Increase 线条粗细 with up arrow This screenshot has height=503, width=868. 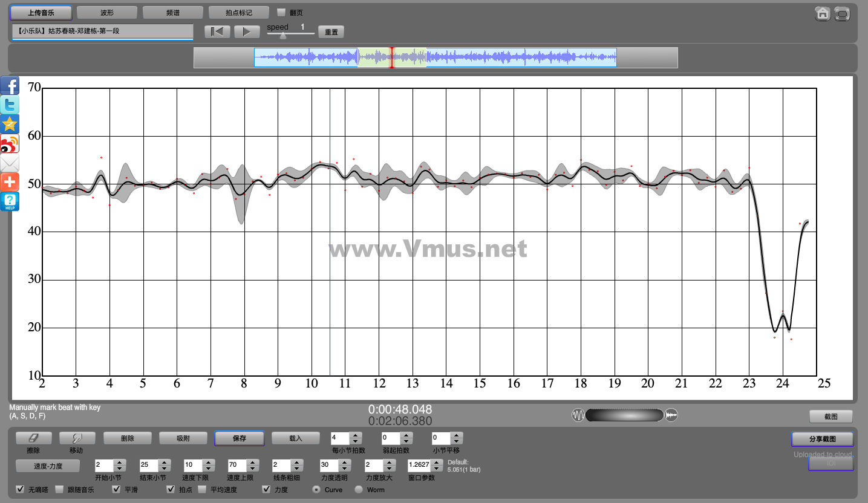296,462
